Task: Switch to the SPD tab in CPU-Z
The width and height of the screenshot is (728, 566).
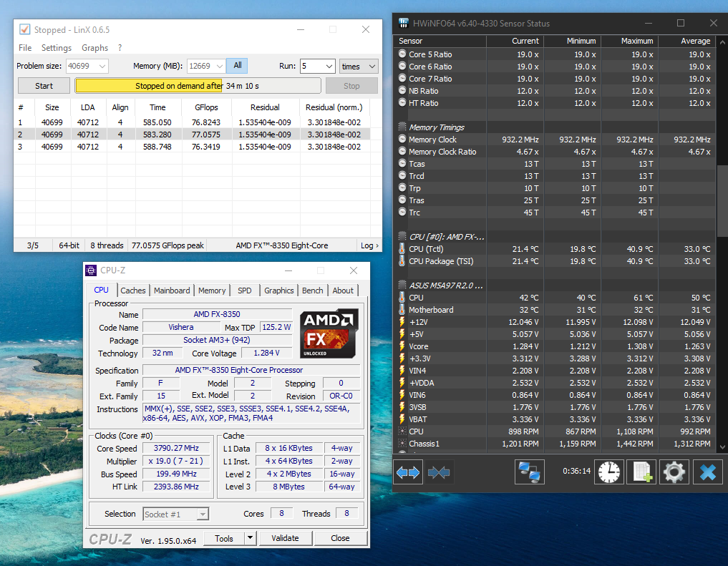Action: 244,291
